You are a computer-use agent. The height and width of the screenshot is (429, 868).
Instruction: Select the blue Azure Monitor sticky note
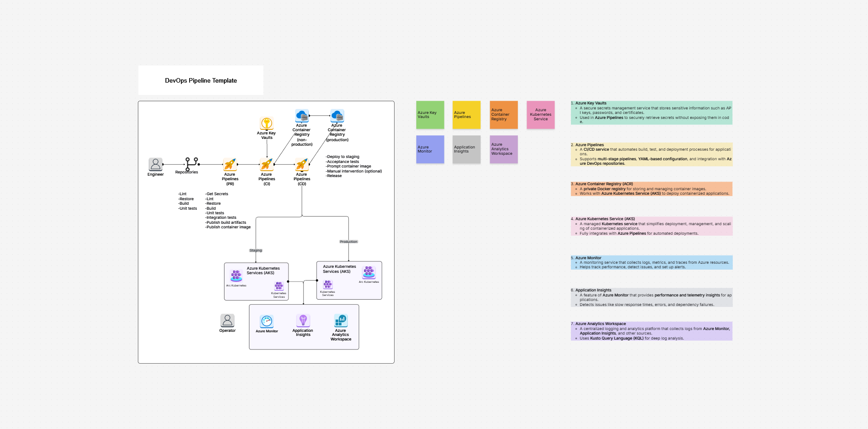[x=430, y=149]
